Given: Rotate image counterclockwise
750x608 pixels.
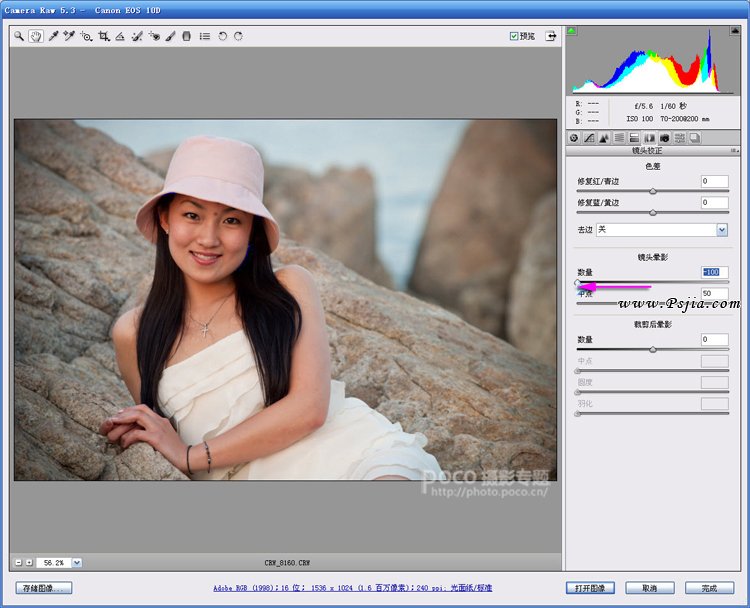Looking at the screenshot, I should click(222, 36).
